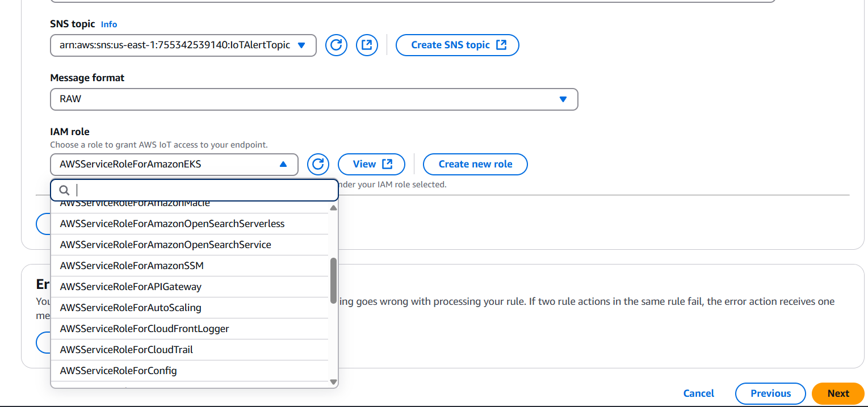The image size is (868, 407).
Task: Select AWSServiceRoleForAmazonOpenSearchServerless role
Action: pyautogui.click(x=190, y=224)
